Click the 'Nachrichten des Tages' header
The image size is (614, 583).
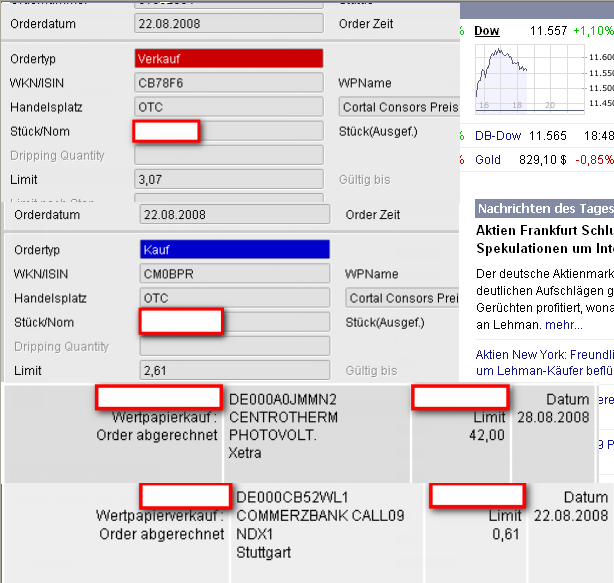click(545, 209)
